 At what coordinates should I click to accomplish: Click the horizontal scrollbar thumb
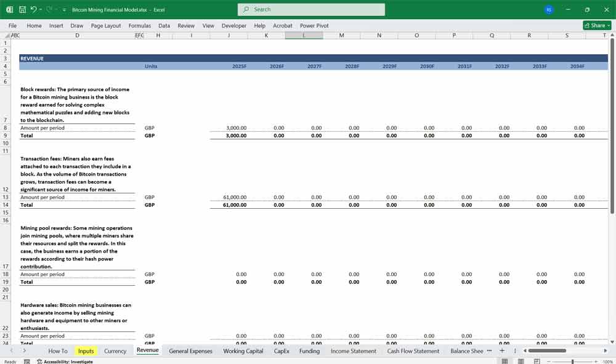coord(547,350)
